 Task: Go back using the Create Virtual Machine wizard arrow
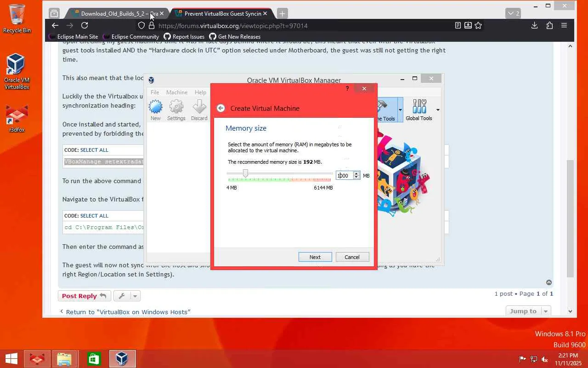point(221,108)
